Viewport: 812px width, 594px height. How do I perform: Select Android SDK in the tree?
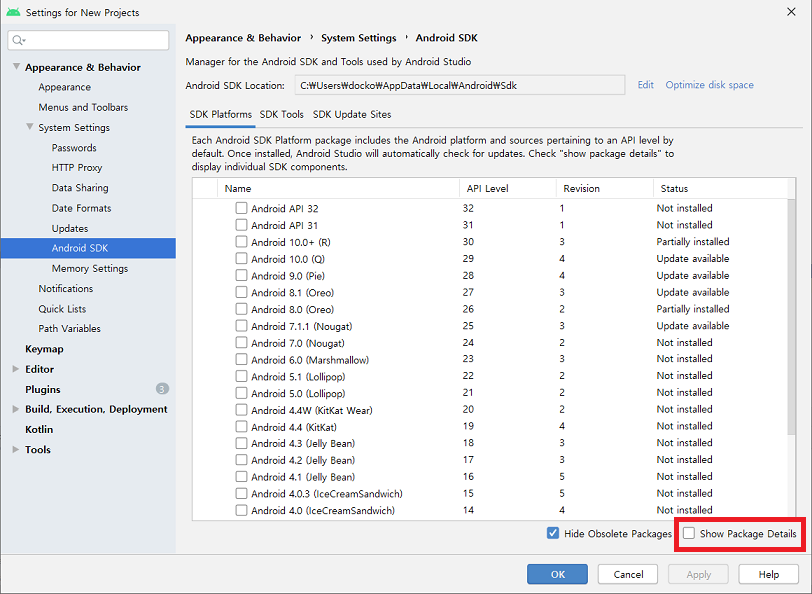88,248
